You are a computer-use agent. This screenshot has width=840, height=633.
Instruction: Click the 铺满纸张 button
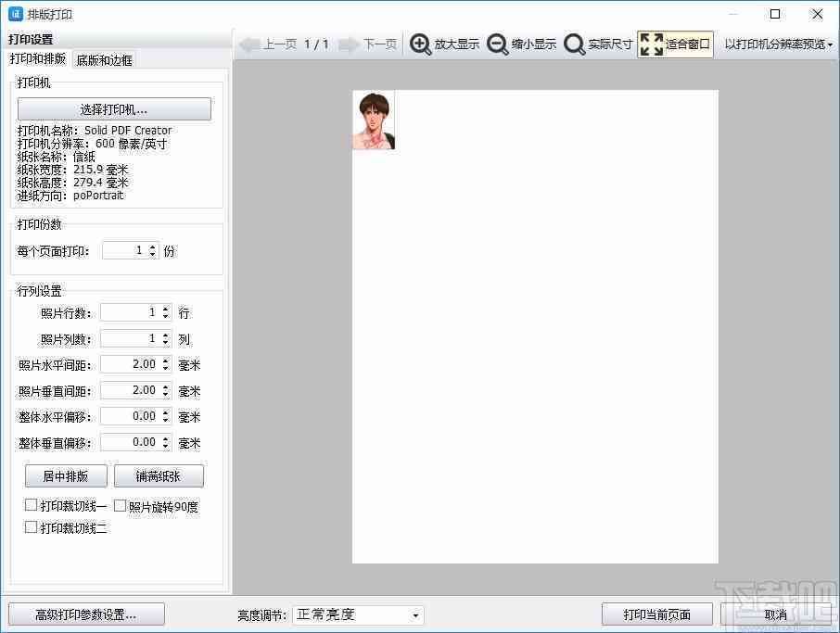(159, 476)
